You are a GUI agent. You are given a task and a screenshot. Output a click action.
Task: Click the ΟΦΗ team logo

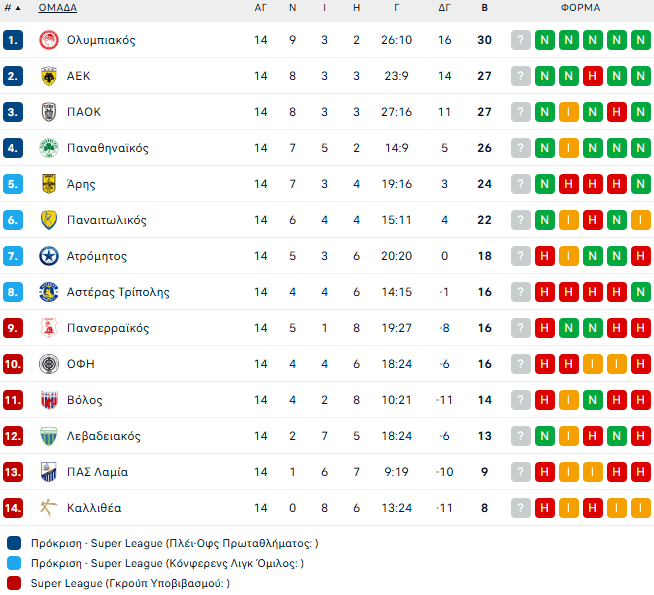(48, 364)
